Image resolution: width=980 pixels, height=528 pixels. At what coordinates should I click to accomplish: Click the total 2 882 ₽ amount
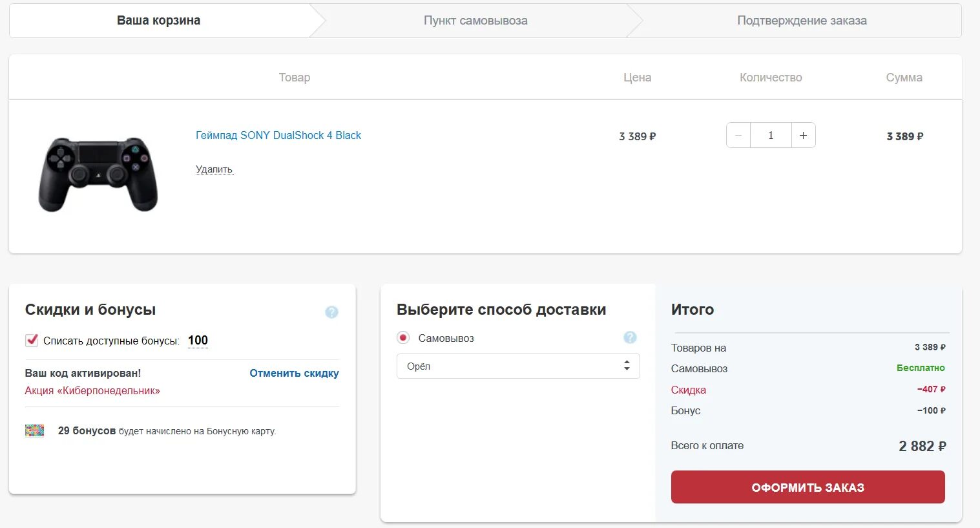click(923, 446)
